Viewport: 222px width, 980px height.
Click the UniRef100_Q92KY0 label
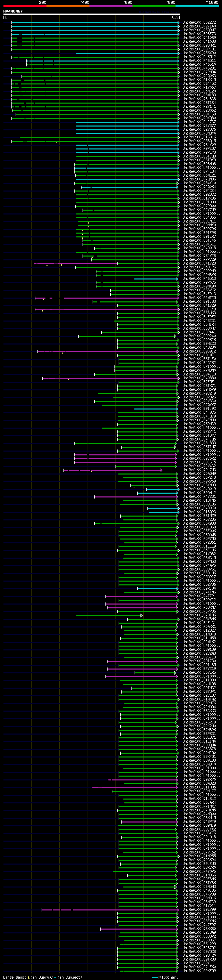pyautogui.click(x=199, y=779)
